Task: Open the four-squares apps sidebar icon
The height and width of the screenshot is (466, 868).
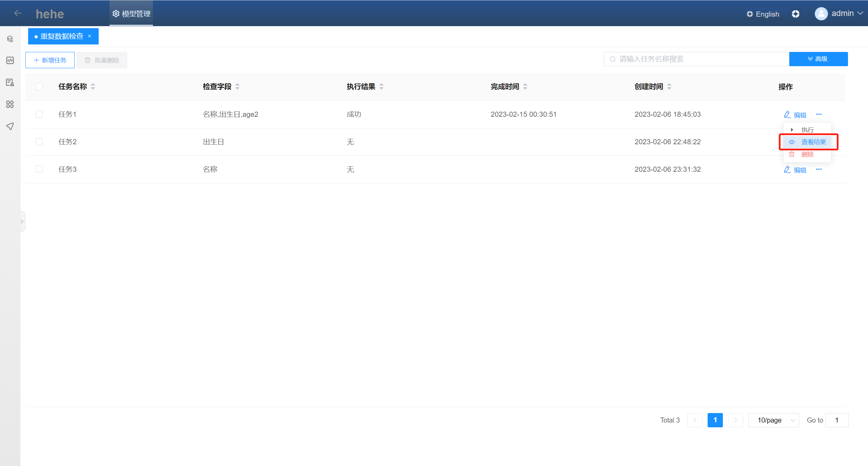Action: pos(10,104)
